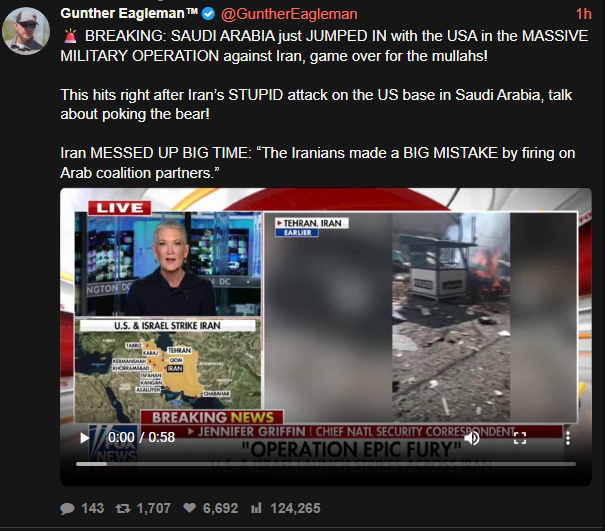This screenshot has height=531, width=605.
Task: Click the 1,707 retweet count
Action: pyautogui.click(x=154, y=508)
